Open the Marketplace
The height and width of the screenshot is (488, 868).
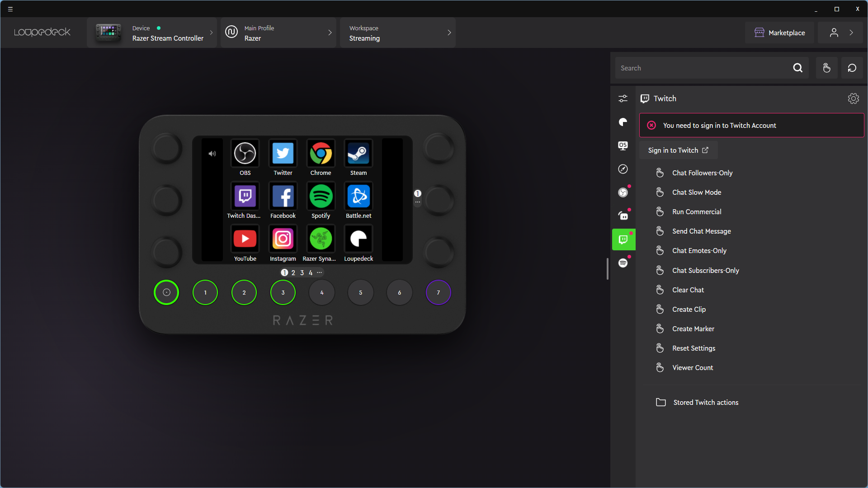coord(779,33)
